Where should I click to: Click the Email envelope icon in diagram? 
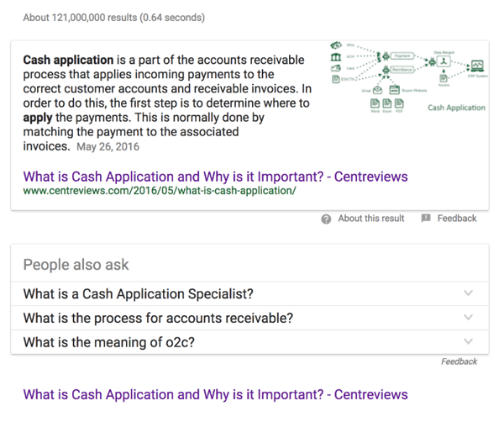coord(378,89)
